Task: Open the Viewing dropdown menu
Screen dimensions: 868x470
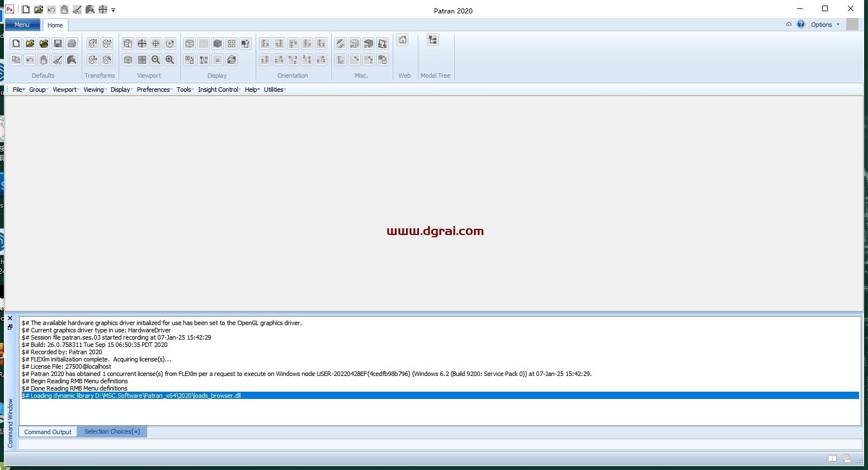Action: point(95,90)
